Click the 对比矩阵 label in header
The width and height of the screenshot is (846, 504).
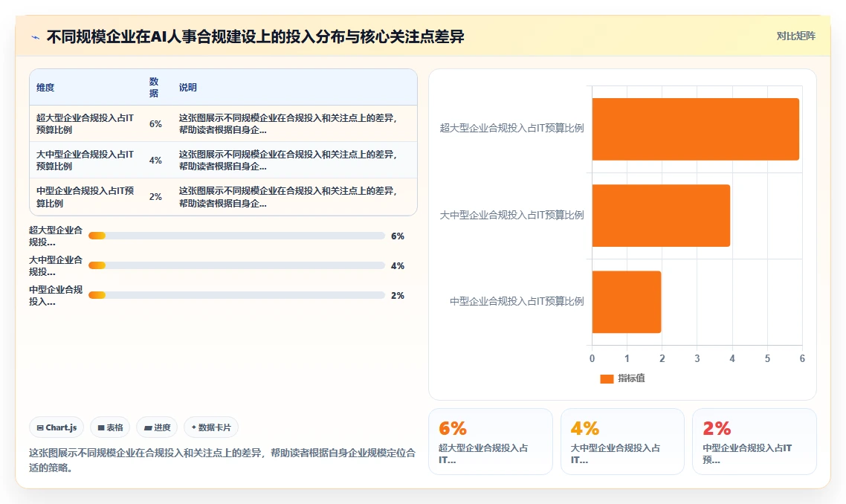tap(796, 36)
